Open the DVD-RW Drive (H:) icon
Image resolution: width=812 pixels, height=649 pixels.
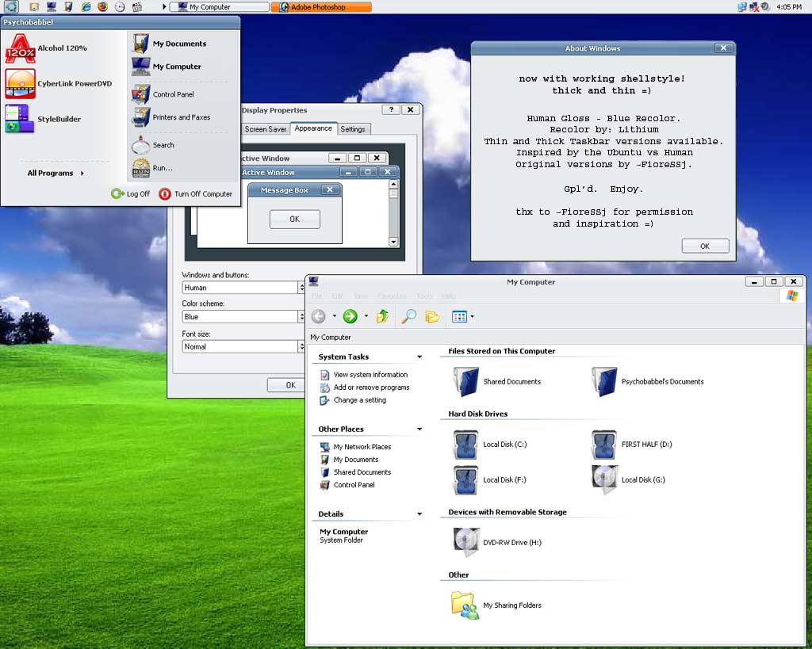465,543
